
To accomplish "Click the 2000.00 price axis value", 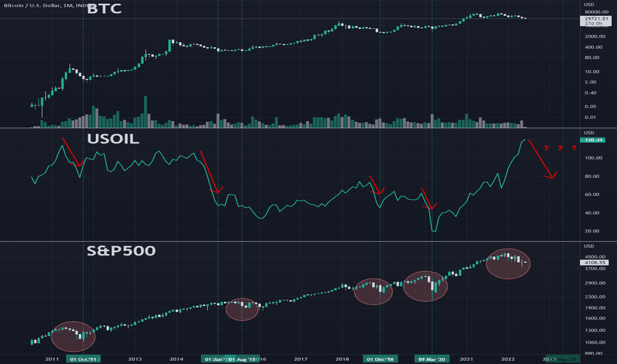I will pyautogui.click(x=595, y=36).
